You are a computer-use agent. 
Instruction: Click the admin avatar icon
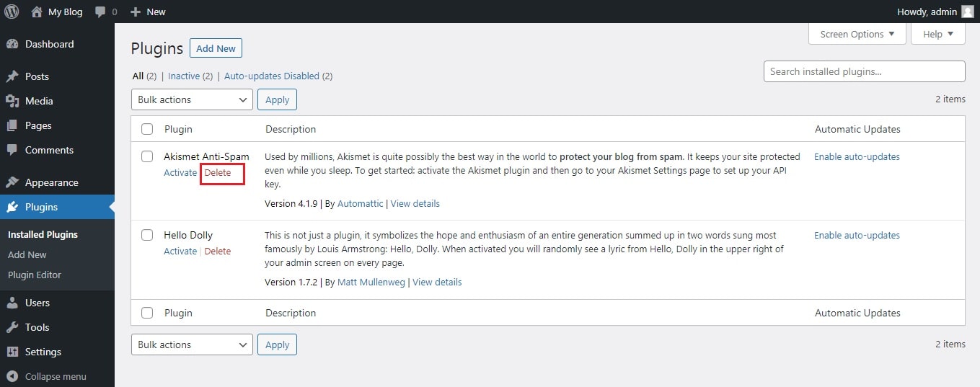(967, 12)
